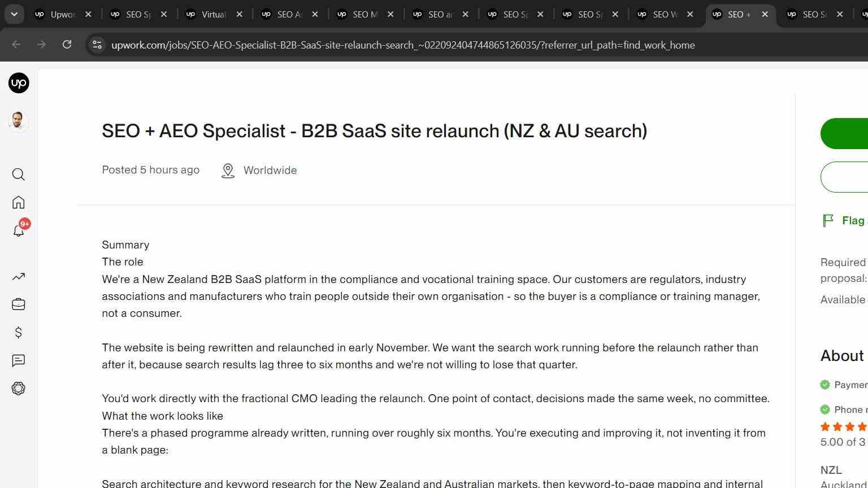Open the dollar sign finances icon

pyautogui.click(x=19, y=333)
